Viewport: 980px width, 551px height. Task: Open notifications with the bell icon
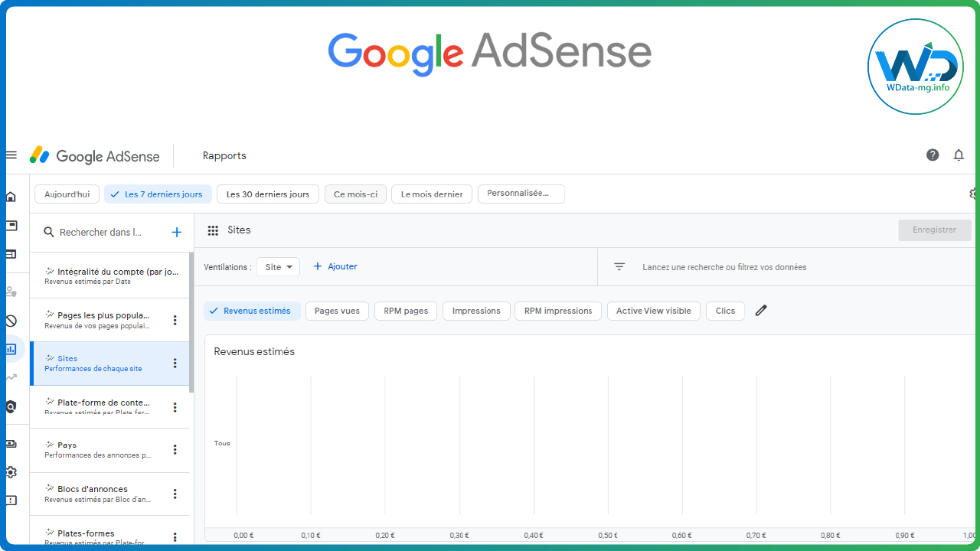tap(959, 155)
